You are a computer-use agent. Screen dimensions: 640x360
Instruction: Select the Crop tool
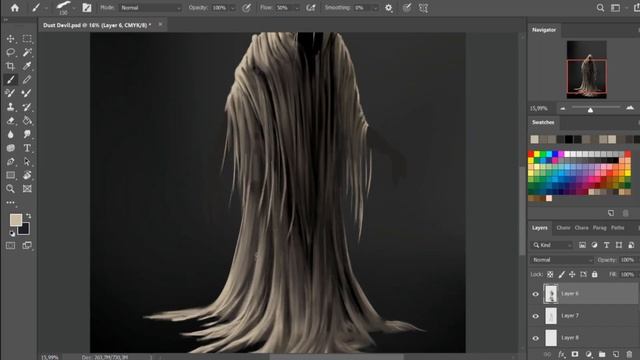pyautogui.click(x=11, y=66)
